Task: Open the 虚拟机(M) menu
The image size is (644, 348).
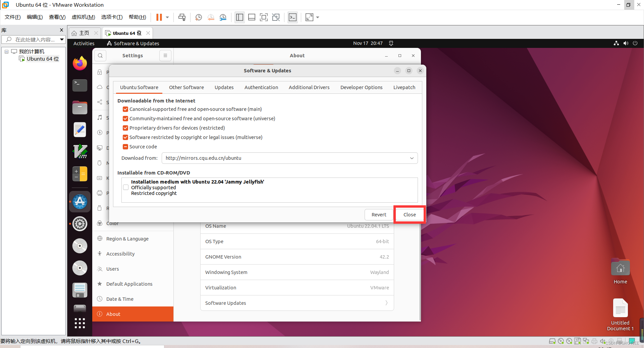Action: coord(83,17)
